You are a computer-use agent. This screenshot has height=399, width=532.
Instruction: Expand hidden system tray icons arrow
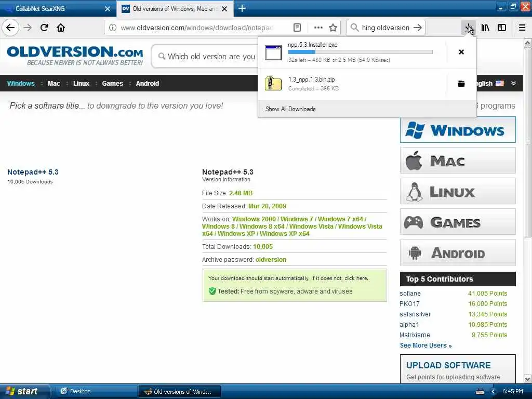[x=494, y=392]
